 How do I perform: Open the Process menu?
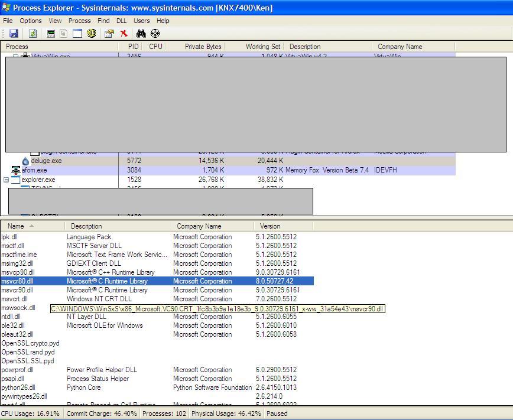coord(80,21)
